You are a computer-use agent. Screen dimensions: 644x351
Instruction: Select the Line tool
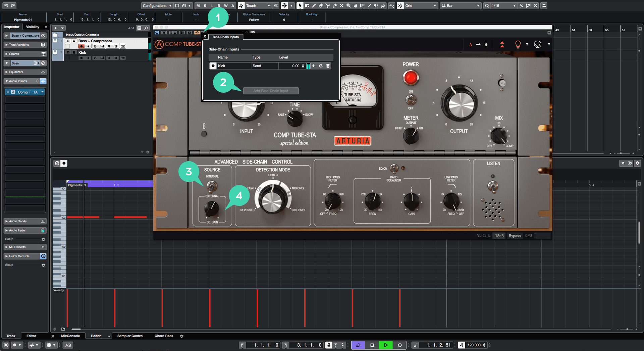point(369,5)
